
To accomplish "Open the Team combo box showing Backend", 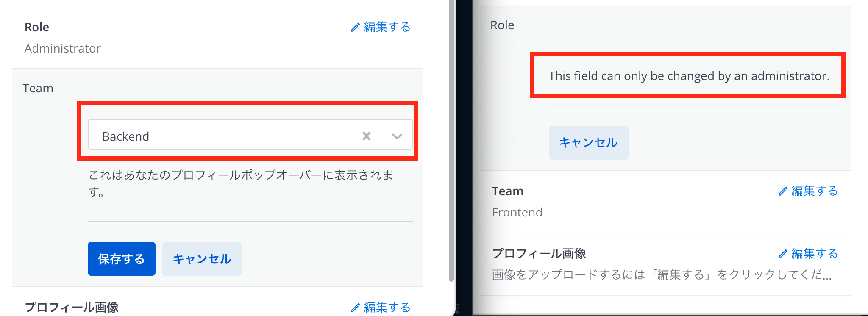I will (229, 136).
